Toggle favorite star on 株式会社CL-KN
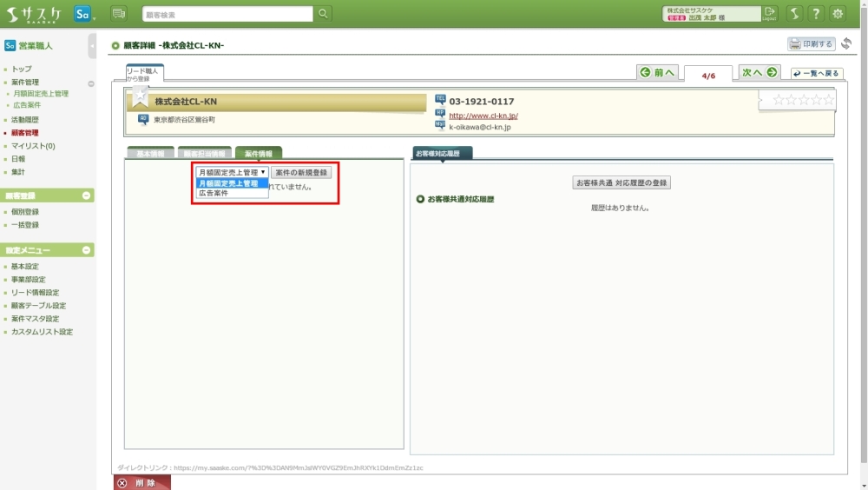This screenshot has width=868, height=490. 141,95
